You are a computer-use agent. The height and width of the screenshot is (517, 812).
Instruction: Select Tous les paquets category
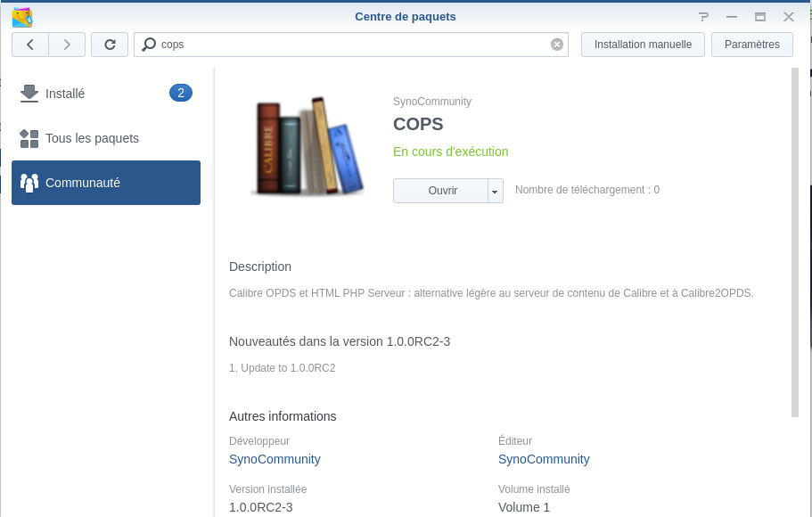click(x=92, y=138)
